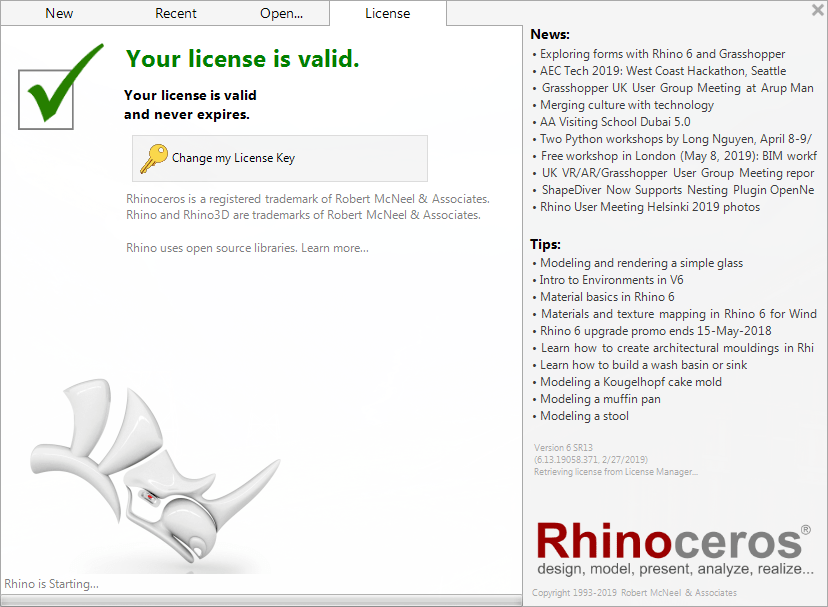Open tip: Material basics in Rhino 6
The image size is (828, 607).
pos(607,297)
